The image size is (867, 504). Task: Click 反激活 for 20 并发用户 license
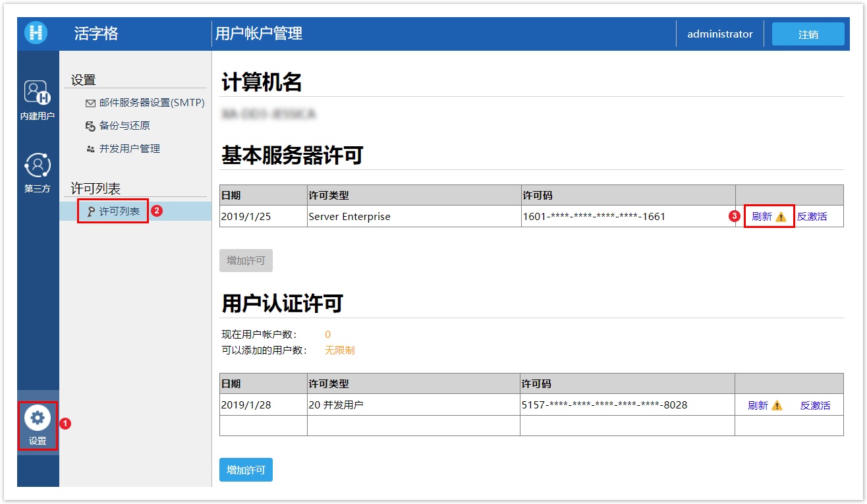click(x=815, y=406)
